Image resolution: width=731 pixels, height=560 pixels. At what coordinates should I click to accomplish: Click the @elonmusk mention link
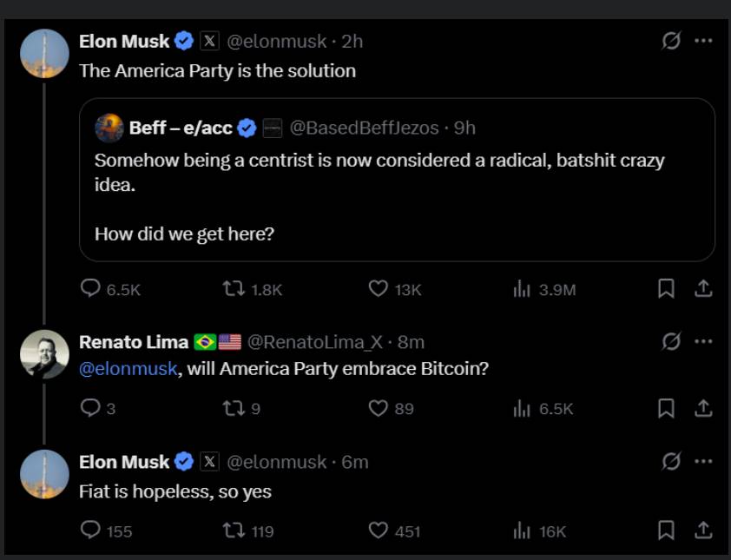pyautogui.click(x=128, y=368)
